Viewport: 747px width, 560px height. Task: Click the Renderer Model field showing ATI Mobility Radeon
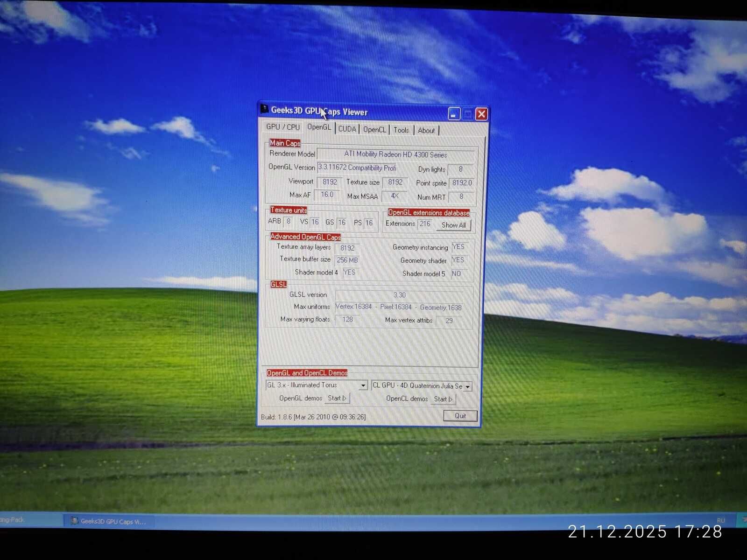coord(396,154)
